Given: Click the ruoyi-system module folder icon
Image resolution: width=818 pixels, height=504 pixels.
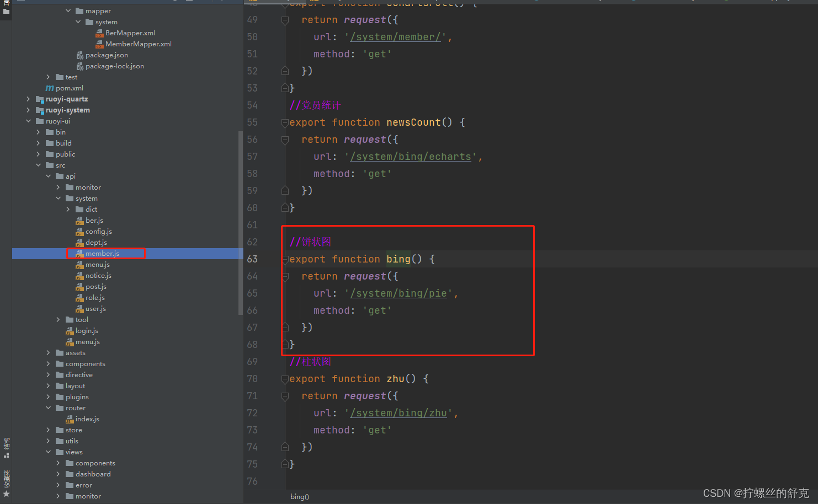Looking at the screenshot, I should 40,110.
